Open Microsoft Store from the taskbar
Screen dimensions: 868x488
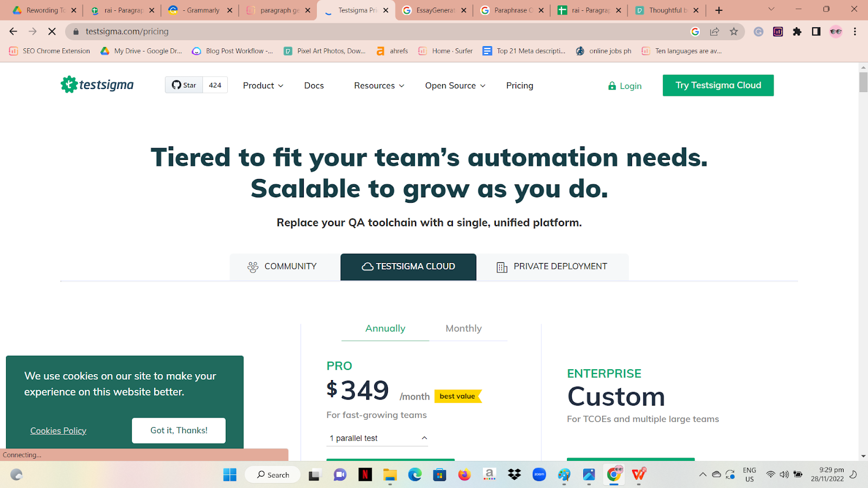(439, 475)
